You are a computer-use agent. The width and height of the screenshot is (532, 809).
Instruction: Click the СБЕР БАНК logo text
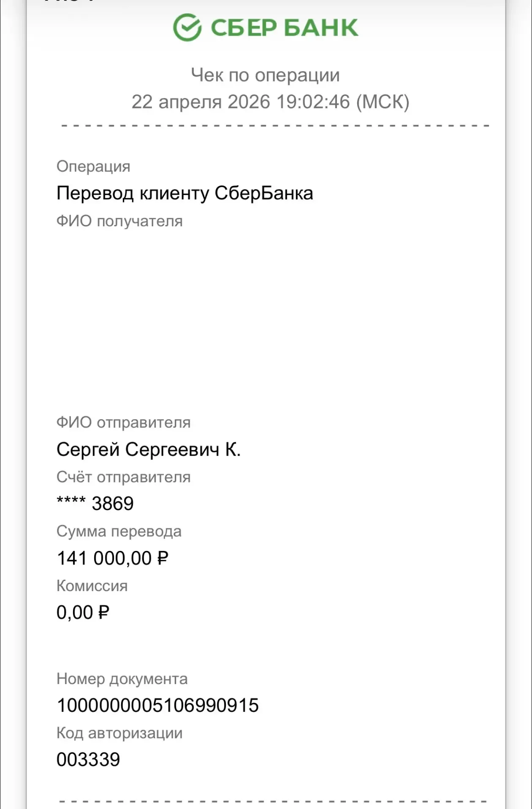[284, 28]
